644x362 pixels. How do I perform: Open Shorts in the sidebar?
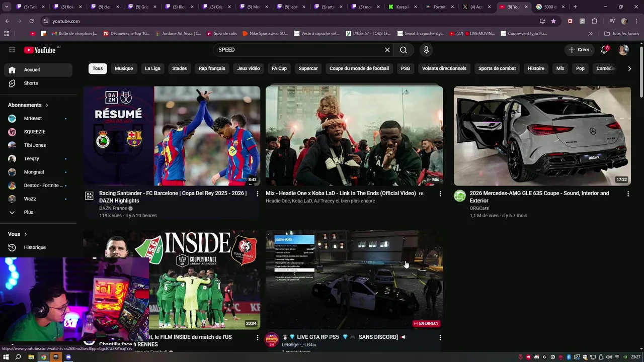point(38,83)
